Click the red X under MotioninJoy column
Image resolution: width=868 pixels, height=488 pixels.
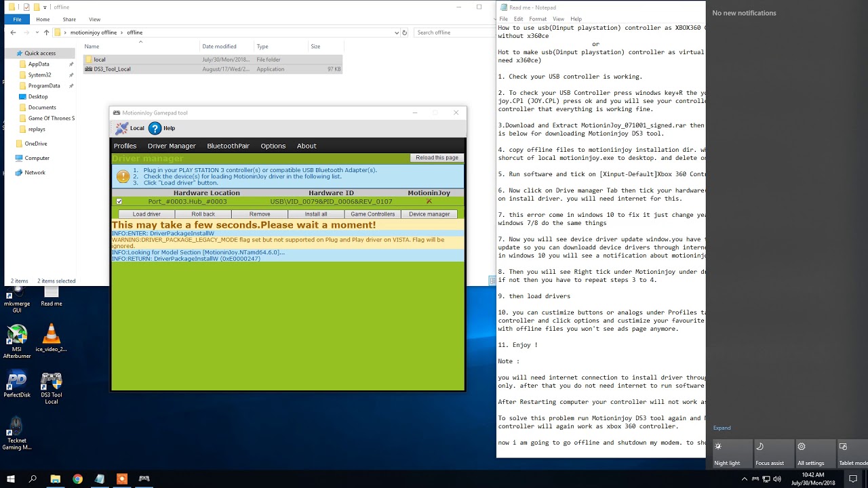click(429, 201)
